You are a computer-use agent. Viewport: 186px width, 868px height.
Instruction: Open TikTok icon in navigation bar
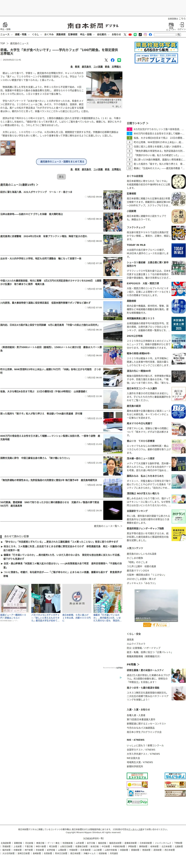coord(140,34)
